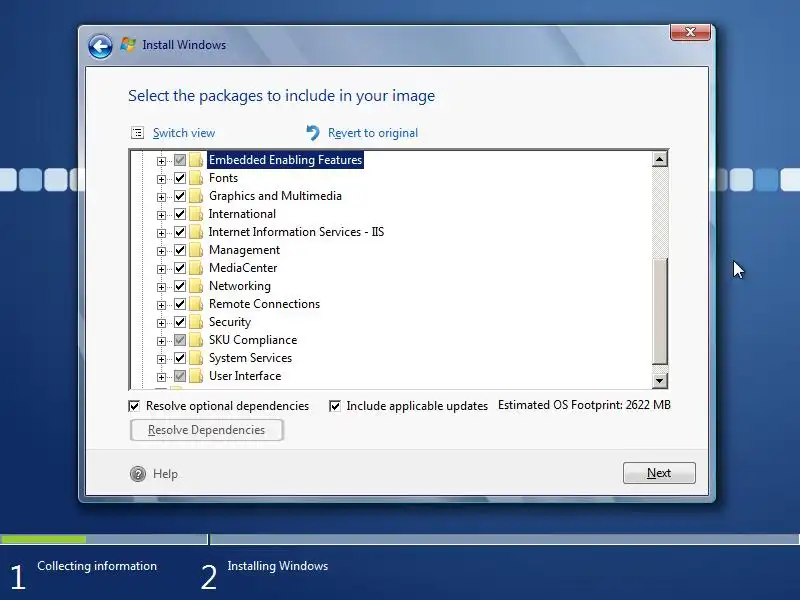Click the package list scroll down arrow
The height and width of the screenshot is (600, 800).
click(660, 381)
